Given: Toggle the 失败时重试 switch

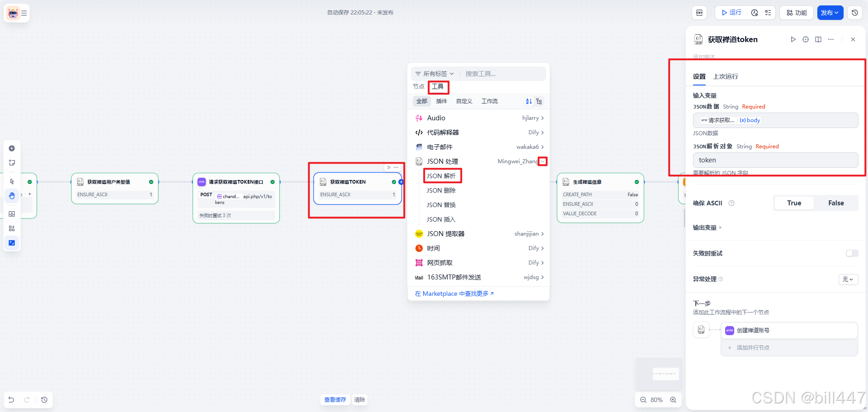Looking at the screenshot, I should (852, 253).
